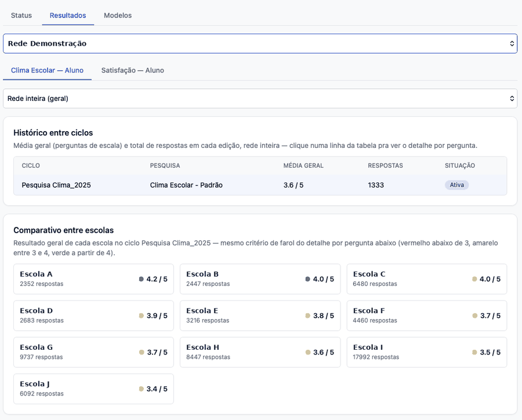Click the MÉDIA GERAL column header
Screen dimensions: 522x420
click(303, 165)
